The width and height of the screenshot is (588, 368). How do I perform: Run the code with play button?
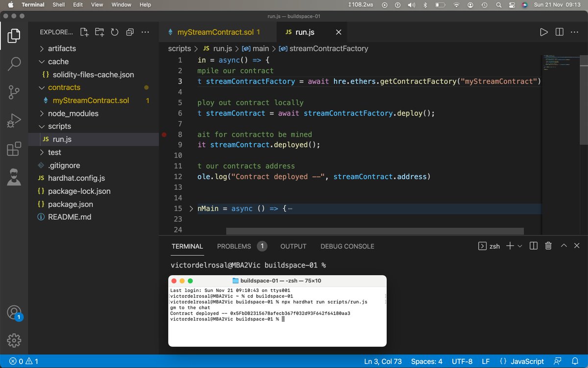click(x=544, y=32)
